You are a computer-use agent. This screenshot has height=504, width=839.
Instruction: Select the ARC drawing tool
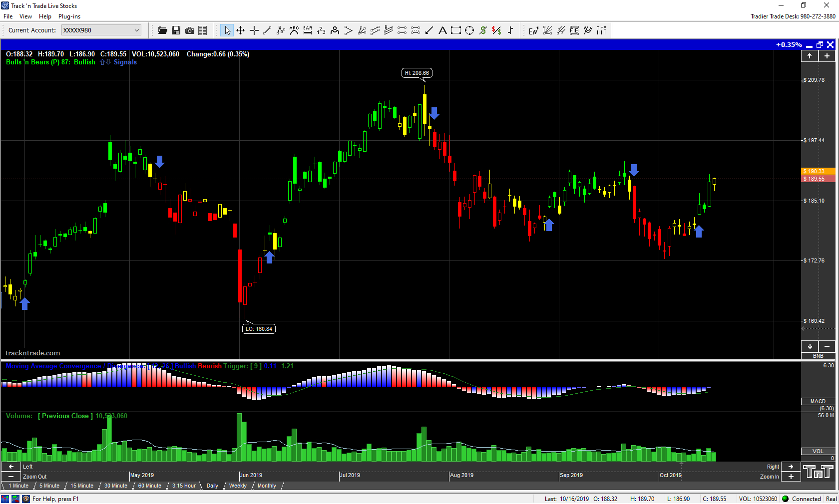294,30
